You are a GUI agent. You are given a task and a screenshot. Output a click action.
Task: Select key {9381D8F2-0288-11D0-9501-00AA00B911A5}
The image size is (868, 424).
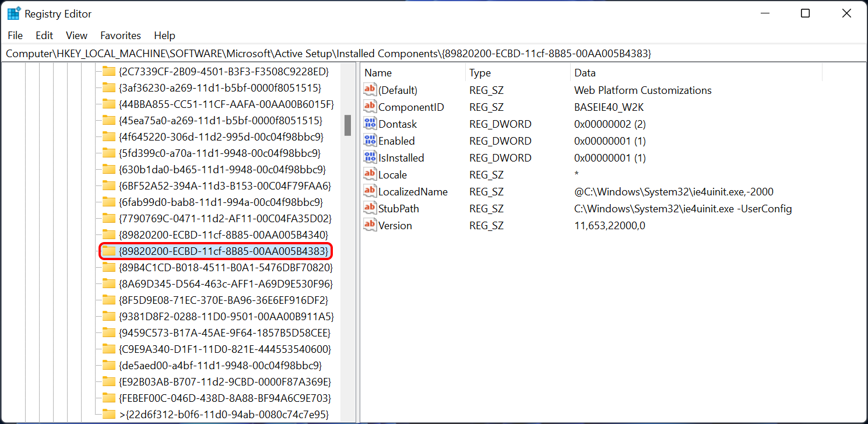226,317
